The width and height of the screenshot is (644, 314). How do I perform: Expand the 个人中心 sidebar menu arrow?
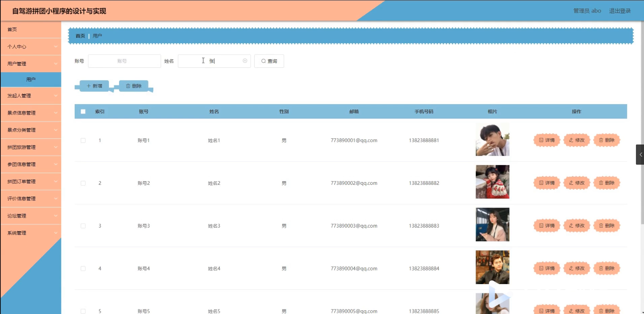(x=56, y=47)
